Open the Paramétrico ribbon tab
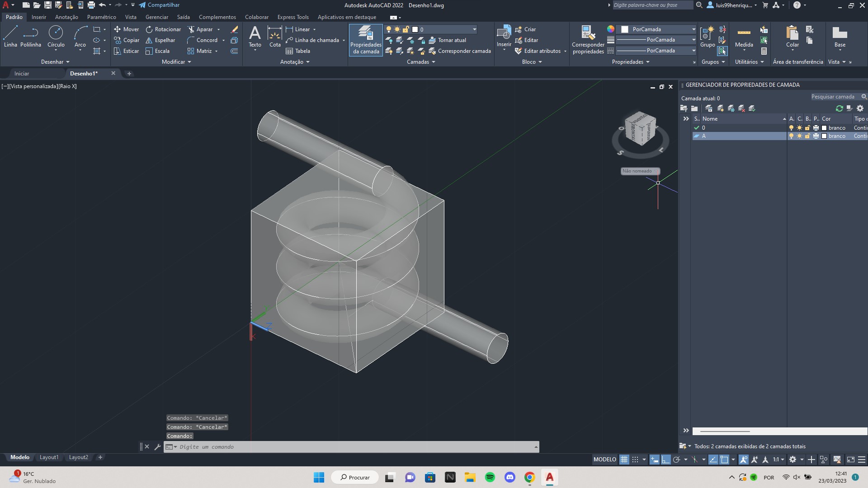Viewport: 868px width, 488px height. coord(101,17)
